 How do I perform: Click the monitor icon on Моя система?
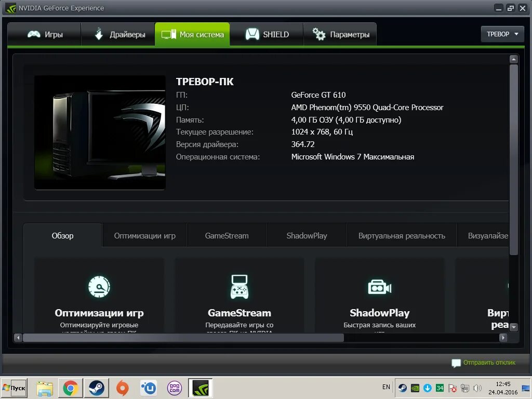(x=169, y=34)
